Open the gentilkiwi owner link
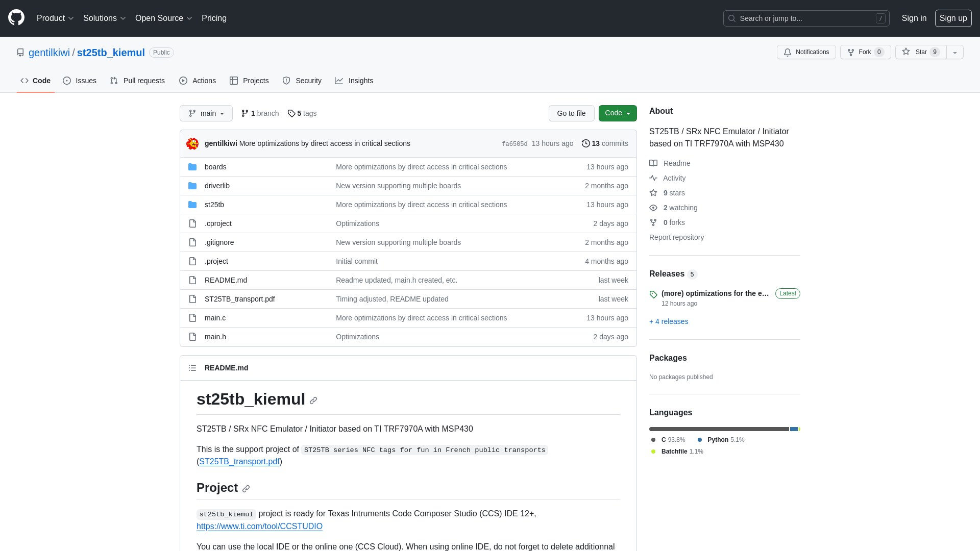980x551 pixels. coord(49,53)
